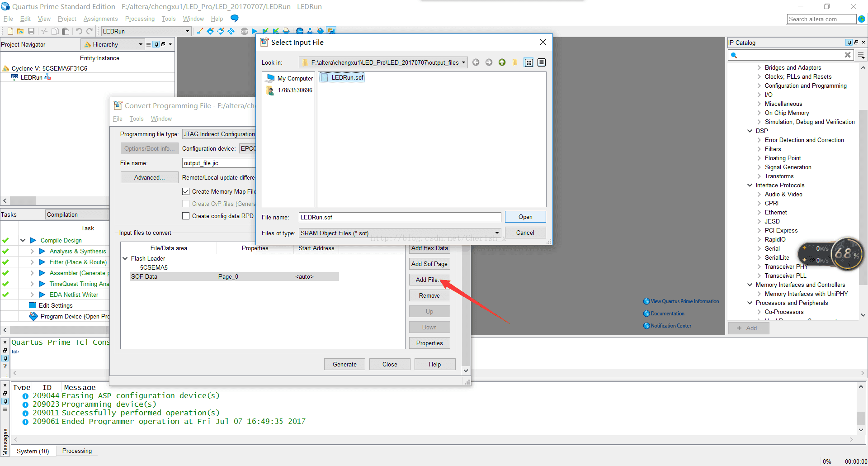The image size is (868, 466).
Task: Open the Processing menu
Action: (140, 19)
